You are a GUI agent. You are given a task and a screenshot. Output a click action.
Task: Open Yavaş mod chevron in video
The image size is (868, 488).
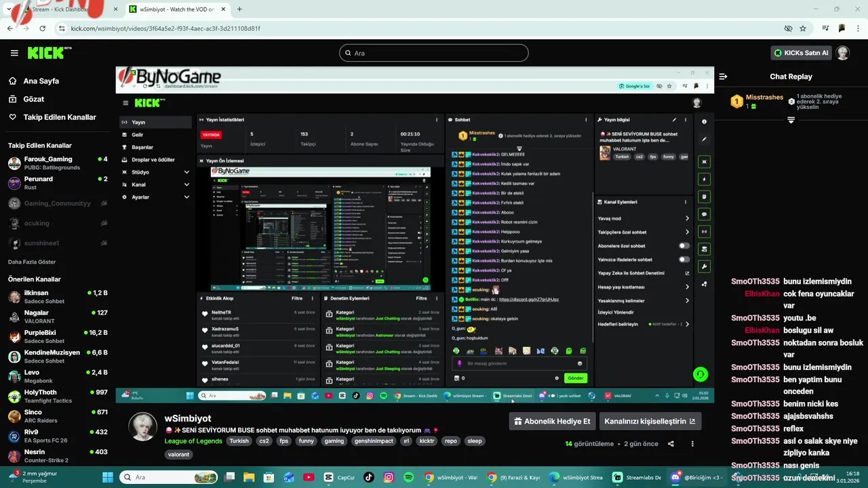(x=687, y=218)
